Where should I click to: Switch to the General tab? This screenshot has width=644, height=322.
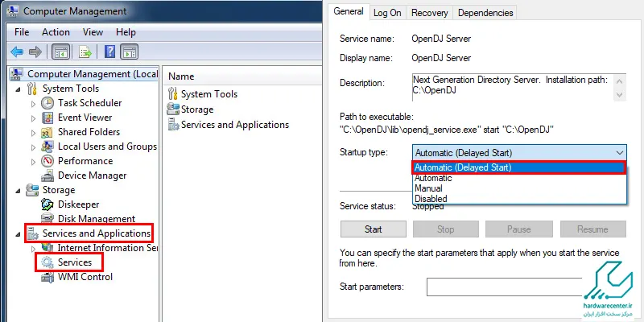tap(349, 11)
